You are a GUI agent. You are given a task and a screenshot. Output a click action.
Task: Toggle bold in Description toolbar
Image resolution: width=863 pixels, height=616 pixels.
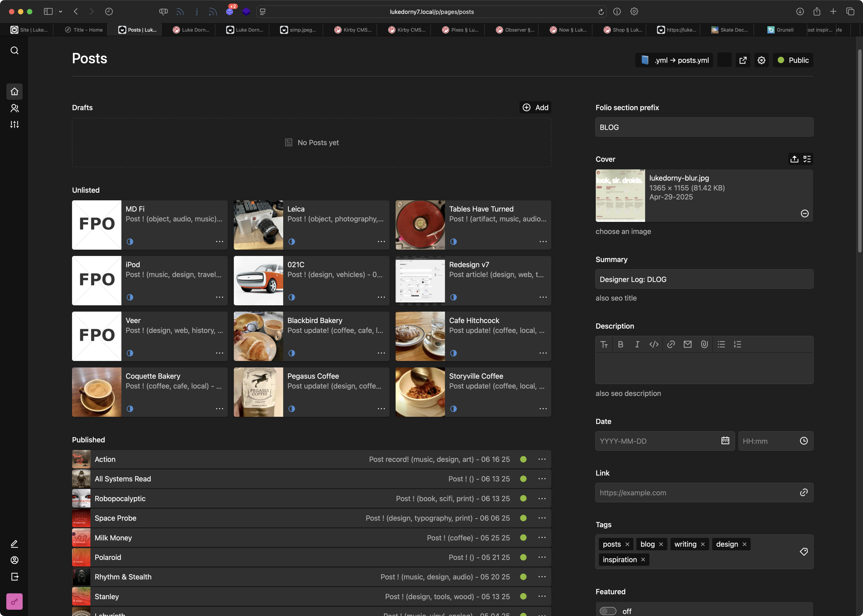[621, 344]
